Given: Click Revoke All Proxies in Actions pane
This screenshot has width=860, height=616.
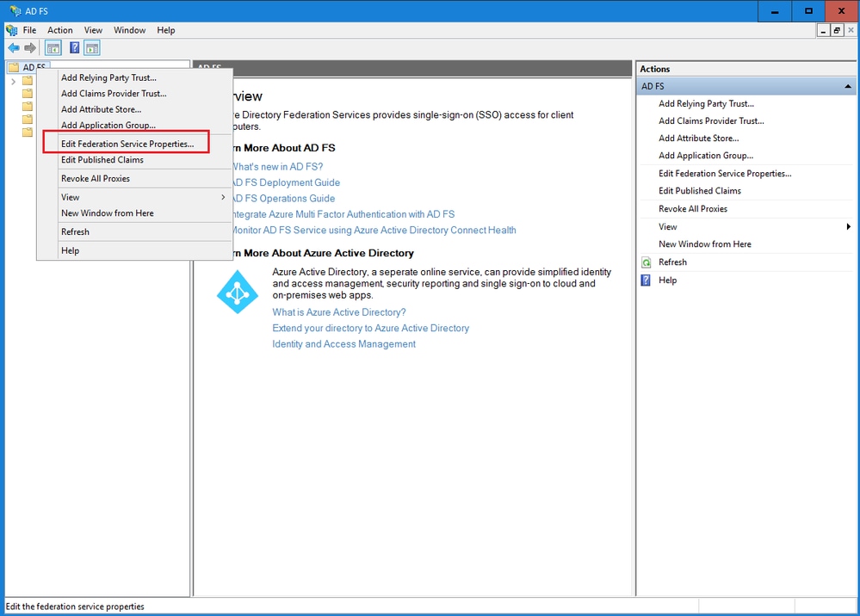Looking at the screenshot, I should [693, 209].
